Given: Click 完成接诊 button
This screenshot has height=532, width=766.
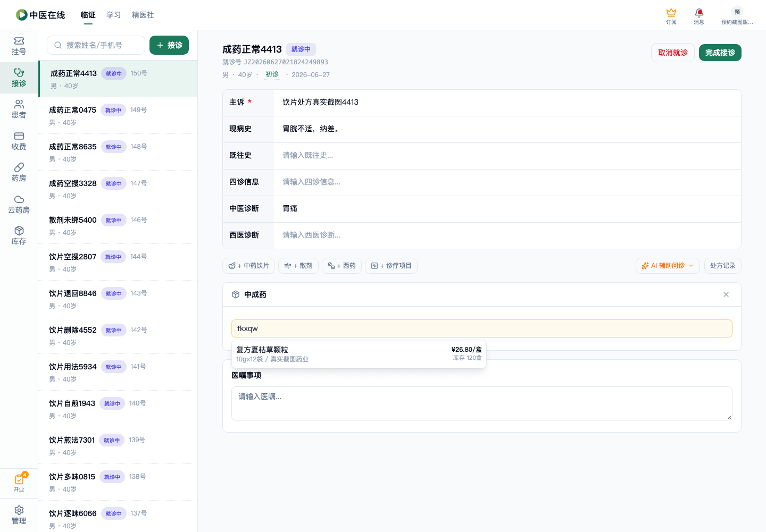Looking at the screenshot, I should 720,53.
